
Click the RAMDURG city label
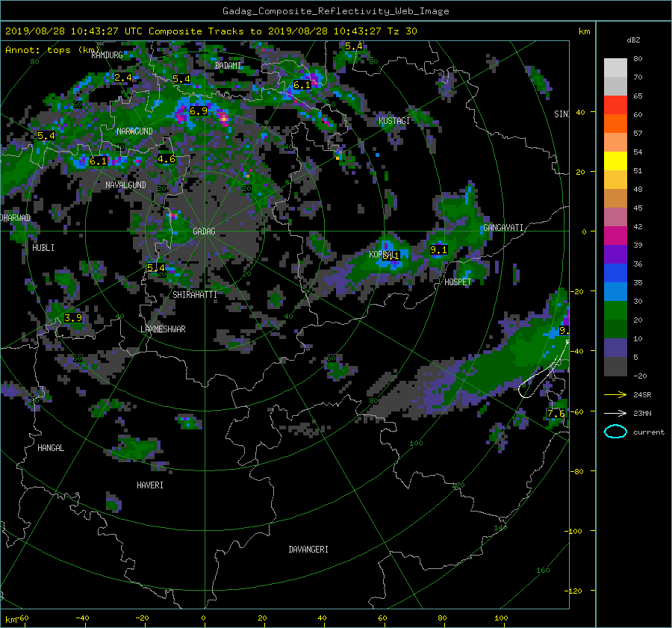pyautogui.click(x=107, y=55)
